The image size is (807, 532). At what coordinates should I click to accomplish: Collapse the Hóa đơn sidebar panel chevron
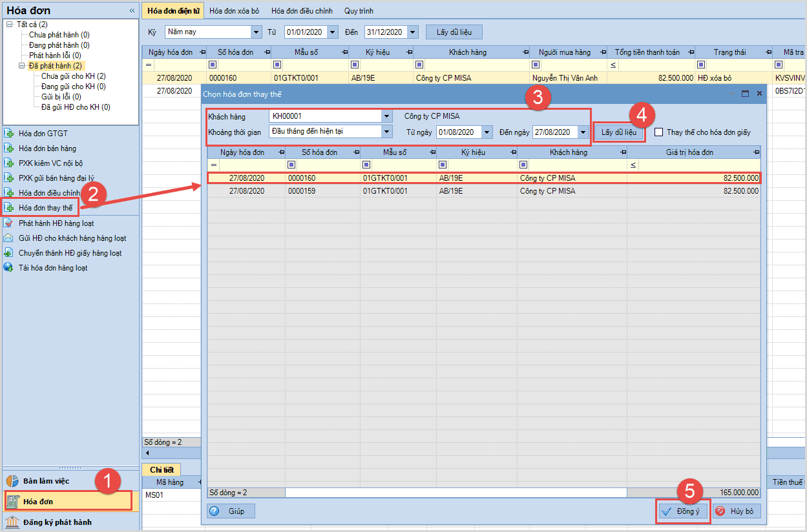coord(132,10)
